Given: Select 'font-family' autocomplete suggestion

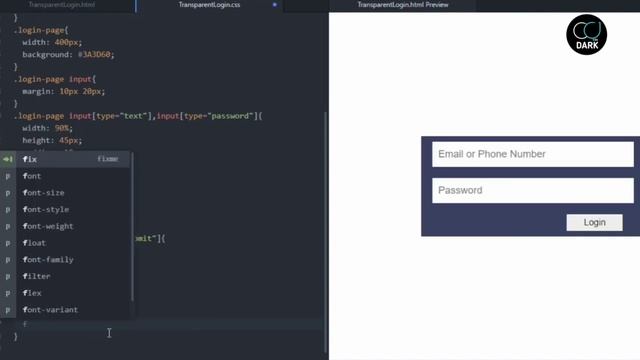Looking at the screenshot, I should coord(65,260).
